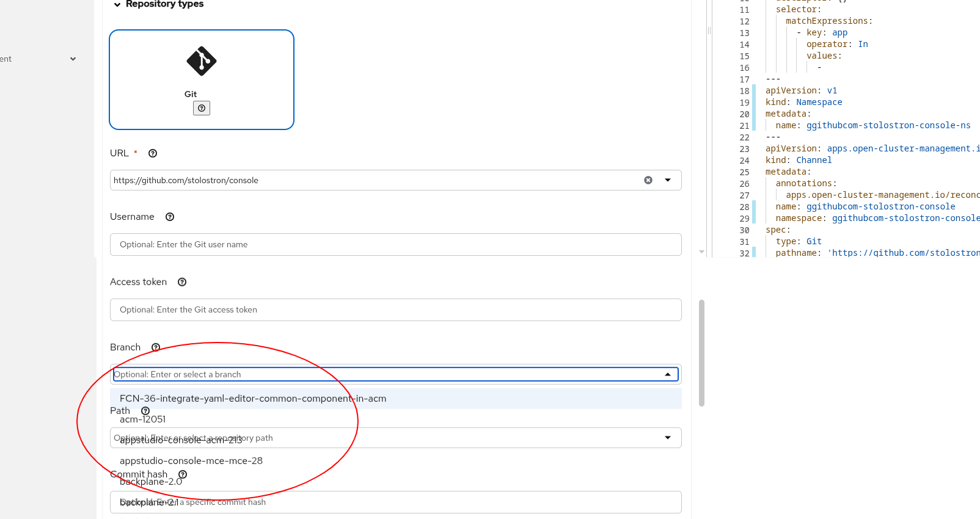Open the Path dropdown list

click(x=668, y=438)
